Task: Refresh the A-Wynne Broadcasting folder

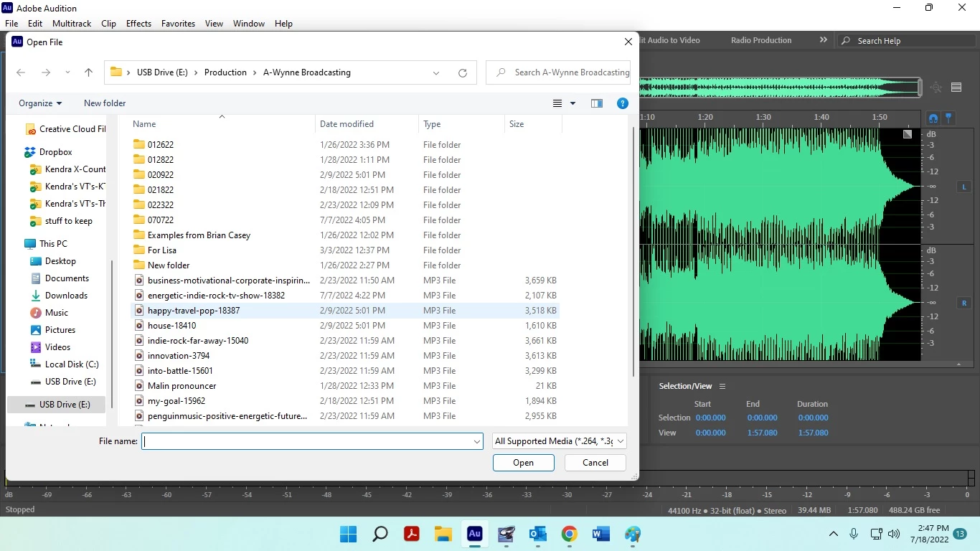Action: tap(463, 72)
